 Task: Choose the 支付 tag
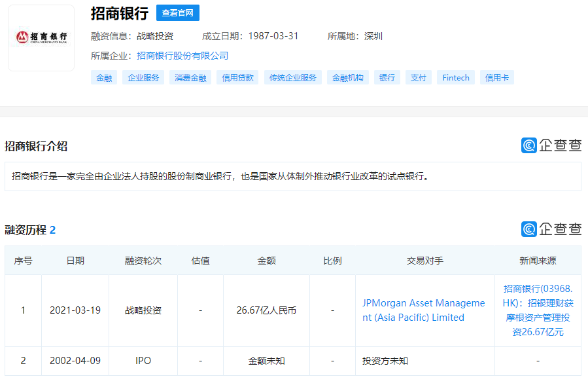pos(419,78)
